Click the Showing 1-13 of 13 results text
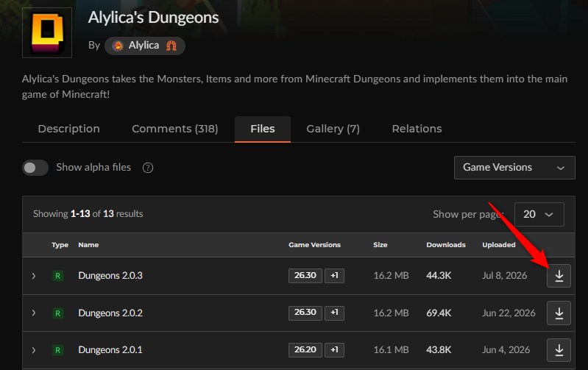Image resolution: width=588 pixels, height=370 pixels. 88,213
